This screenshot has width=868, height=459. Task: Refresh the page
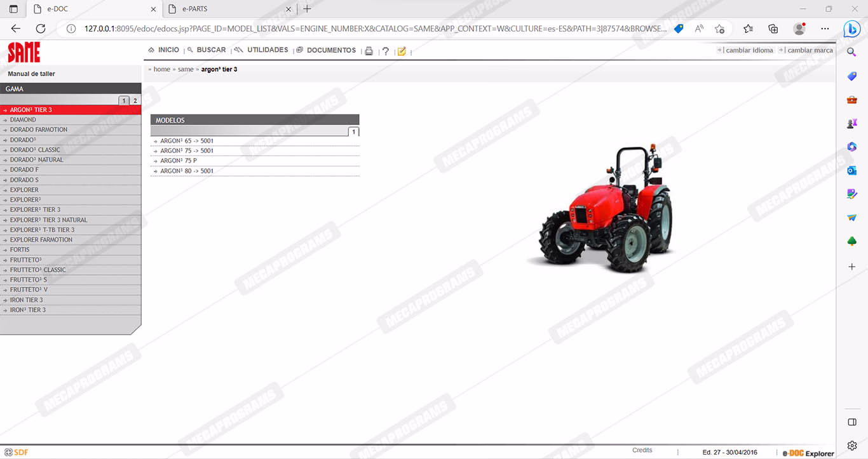[41, 29]
